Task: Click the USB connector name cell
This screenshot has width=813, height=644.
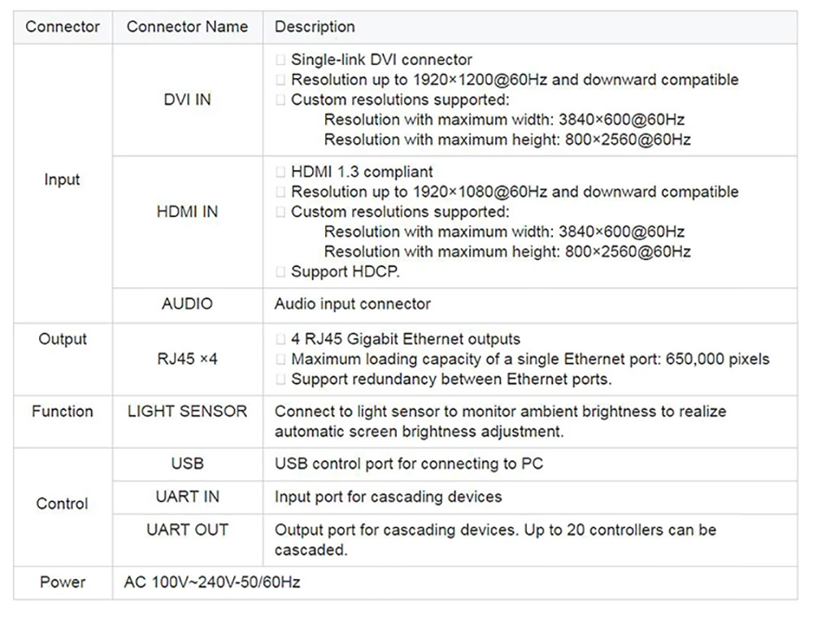Action: coord(187,463)
